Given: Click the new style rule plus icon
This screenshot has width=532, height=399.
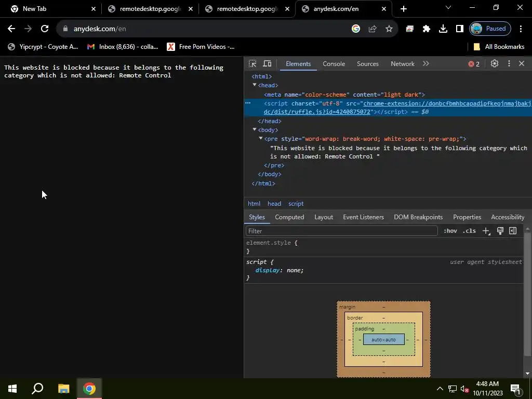Looking at the screenshot, I should [x=486, y=231].
